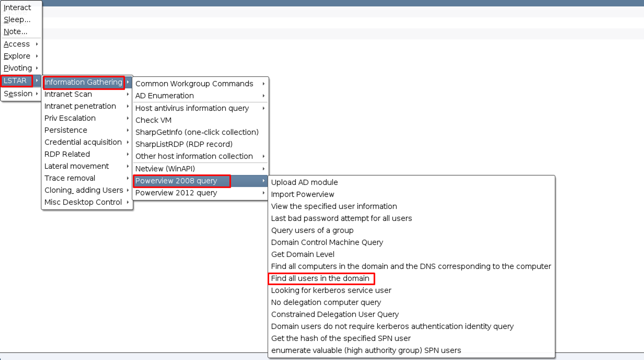Select Lateral movement menu item
This screenshot has height=360, width=644.
77,166
